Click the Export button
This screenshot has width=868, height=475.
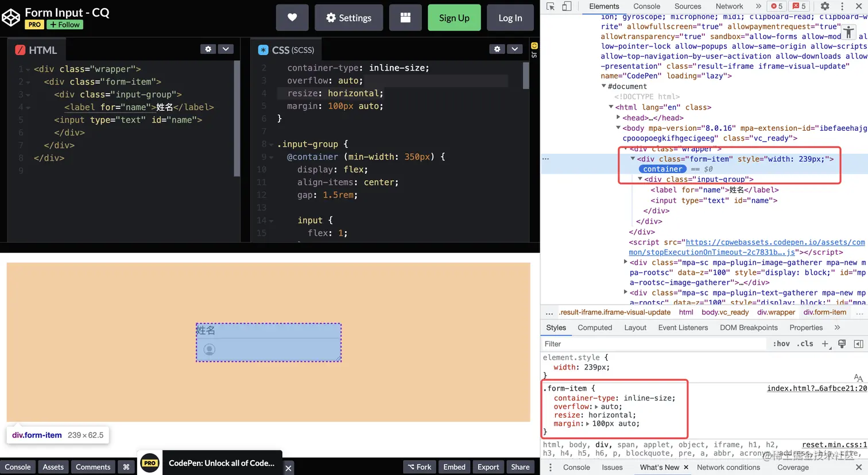click(488, 467)
